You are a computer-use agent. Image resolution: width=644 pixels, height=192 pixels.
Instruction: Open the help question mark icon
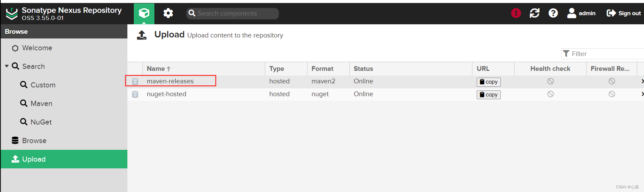[553, 13]
